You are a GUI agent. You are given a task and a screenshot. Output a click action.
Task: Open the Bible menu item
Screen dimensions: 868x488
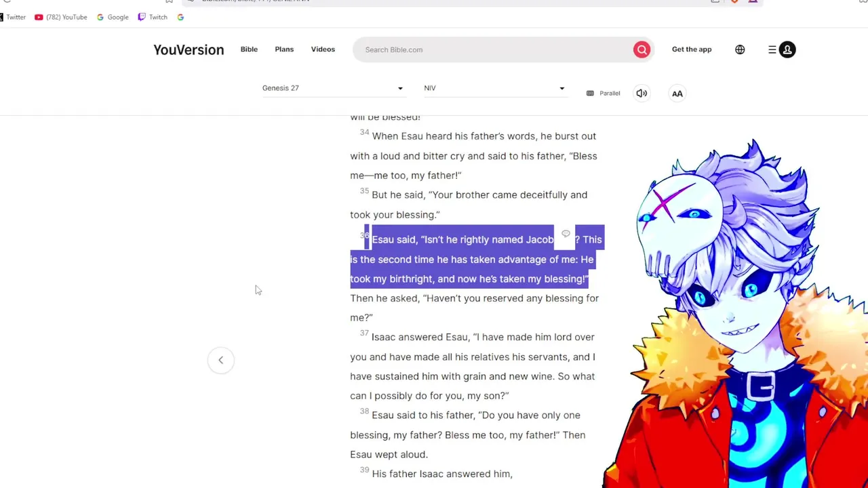point(249,49)
